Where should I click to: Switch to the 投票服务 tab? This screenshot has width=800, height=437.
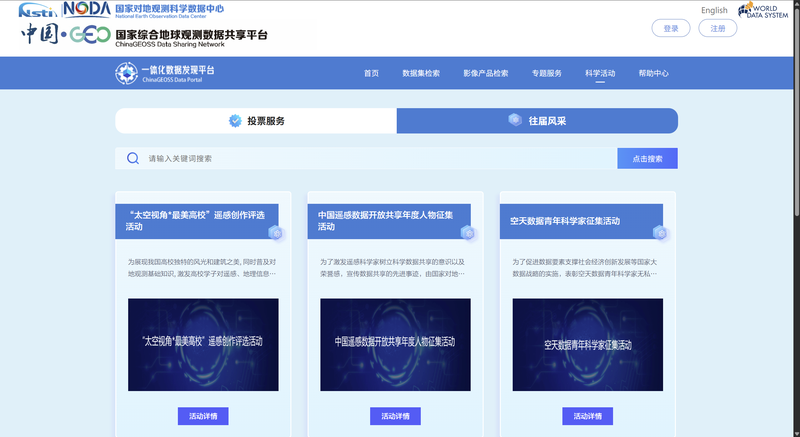(x=256, y=121)
